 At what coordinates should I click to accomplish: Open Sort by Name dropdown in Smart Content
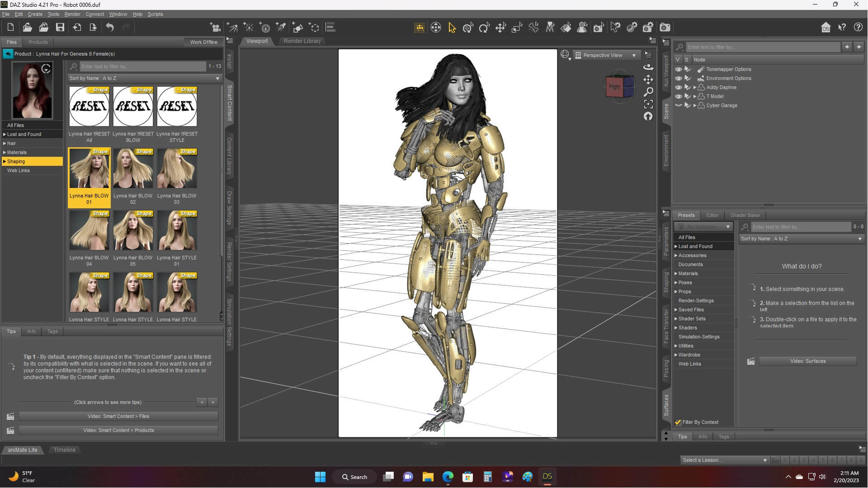[x=144, y=78]
